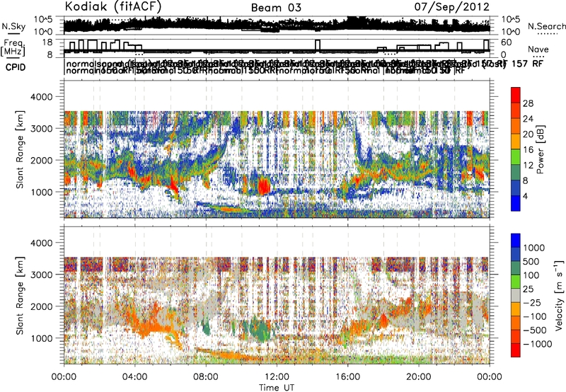Click the green velocity patch near 11:00 UT
The image size is (566, 392).
click(260, 329)
